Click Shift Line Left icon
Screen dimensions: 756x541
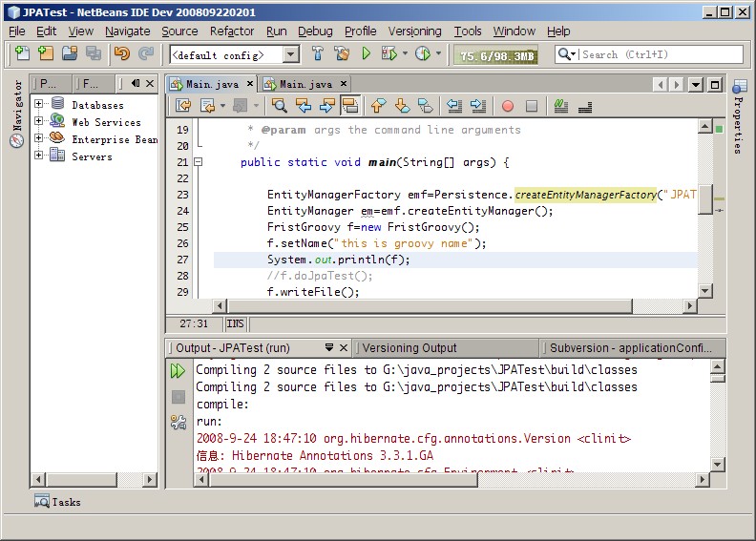[454, 105]
